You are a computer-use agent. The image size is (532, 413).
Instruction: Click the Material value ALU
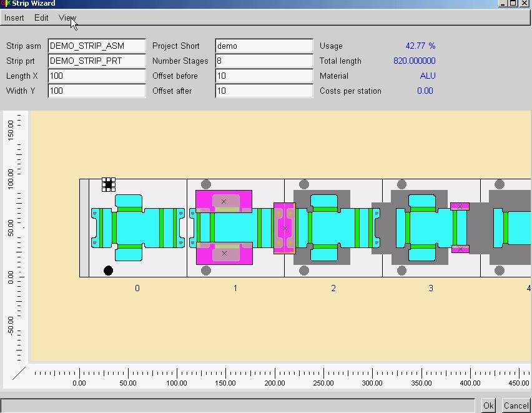click(428, 76)
